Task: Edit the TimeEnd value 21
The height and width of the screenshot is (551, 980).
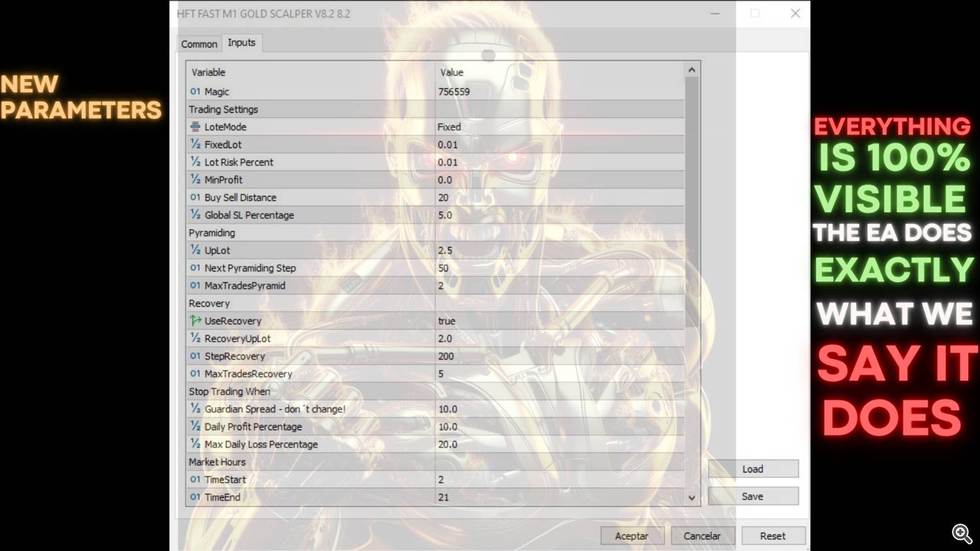Action: coord(560,497)
